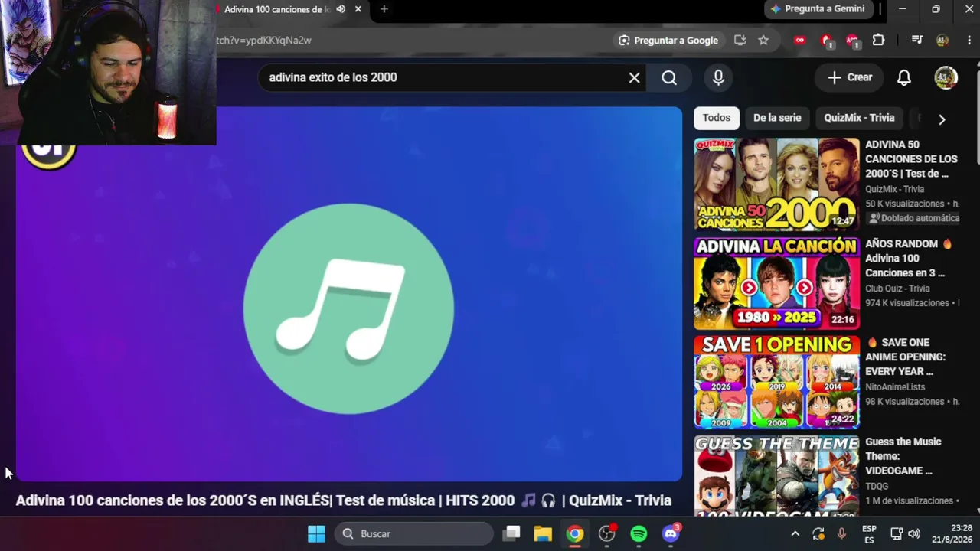Open volume speaker tray icon

point(914,533)
